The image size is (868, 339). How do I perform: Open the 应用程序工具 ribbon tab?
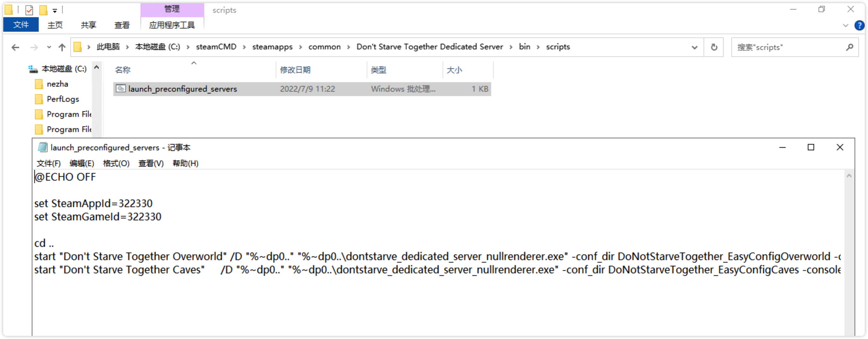coord(172,25)
